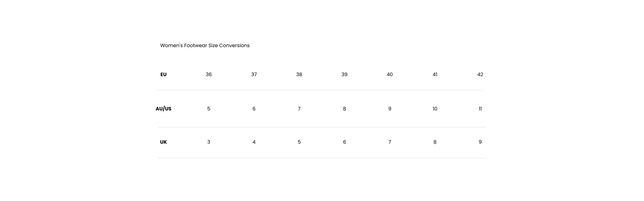Select EU size 40
Screen dimensions: 644x201
[390, 75]
